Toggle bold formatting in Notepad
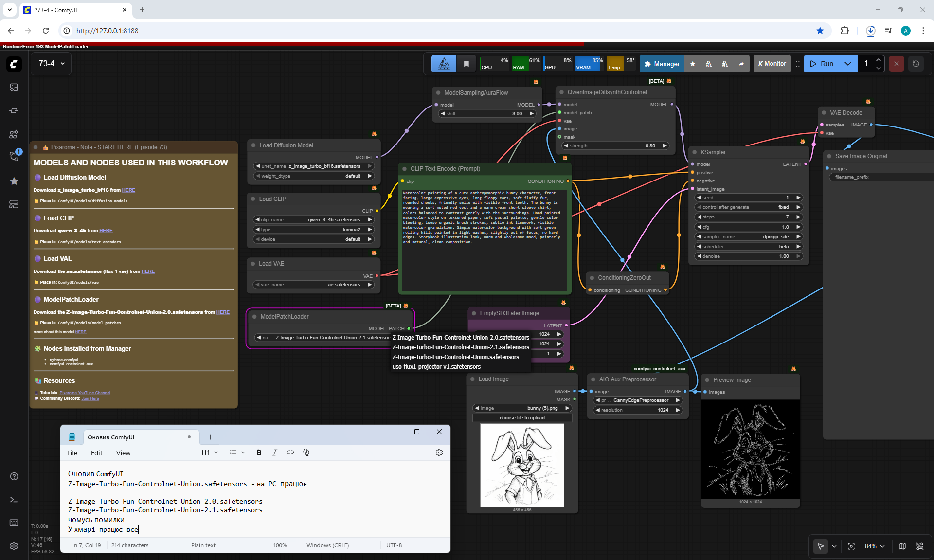 [x=259, y=452]
